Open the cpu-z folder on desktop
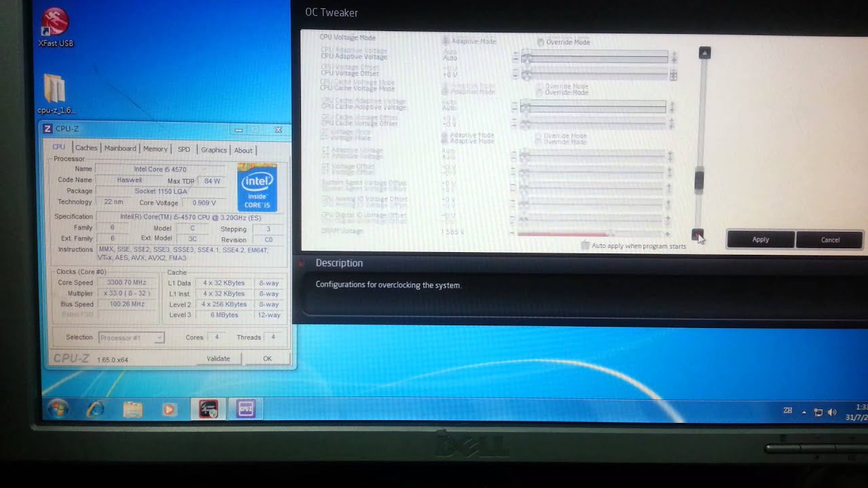The image size is (868, 488). [x=55, y=94]
